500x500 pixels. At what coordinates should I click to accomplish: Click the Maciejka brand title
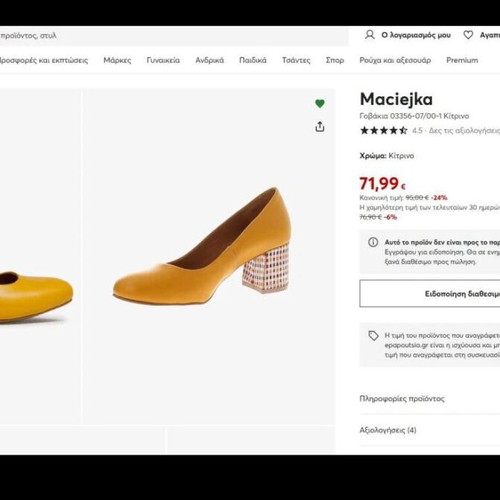pos(396,99)
